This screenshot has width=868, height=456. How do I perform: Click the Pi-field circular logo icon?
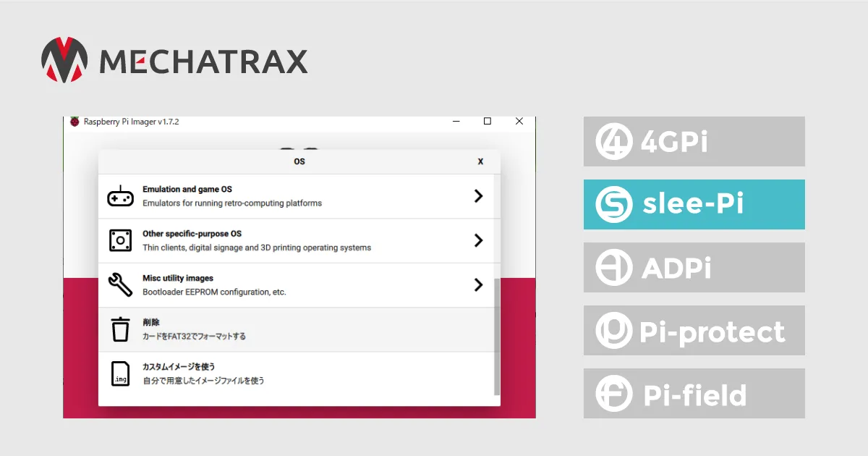(614, 394)
